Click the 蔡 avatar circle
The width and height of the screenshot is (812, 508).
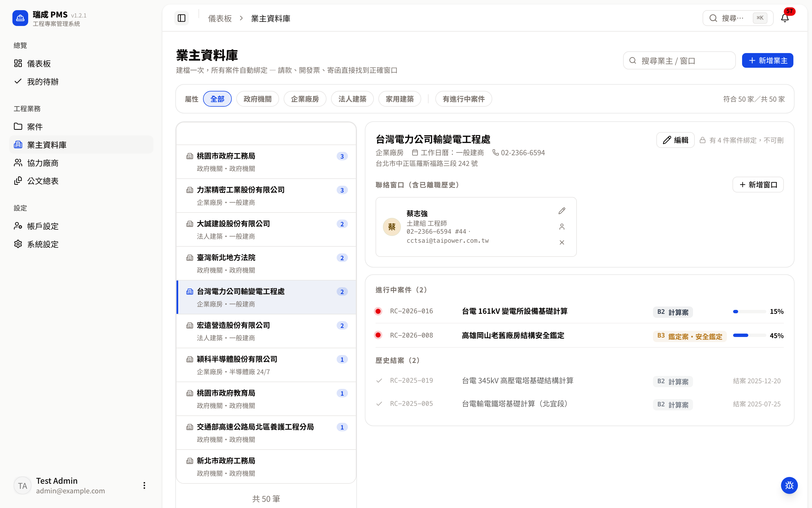click(x=392, y=227)
